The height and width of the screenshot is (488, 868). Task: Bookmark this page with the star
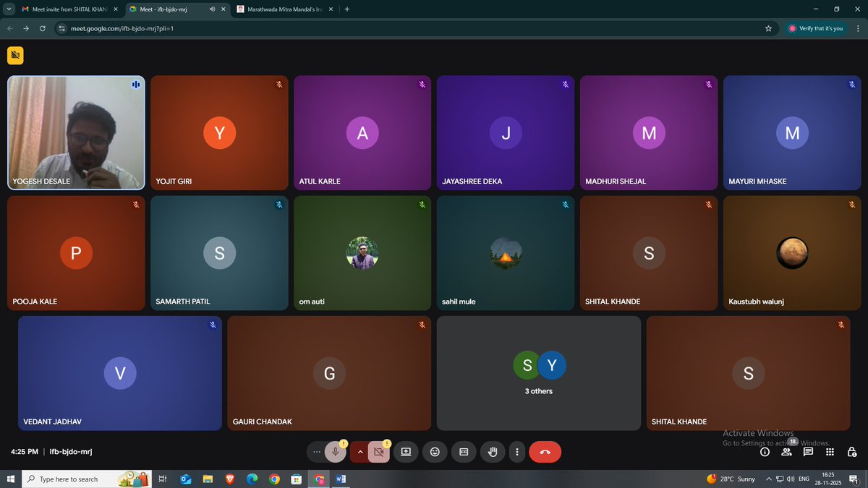pyautogui.click(x=768, y=28)
